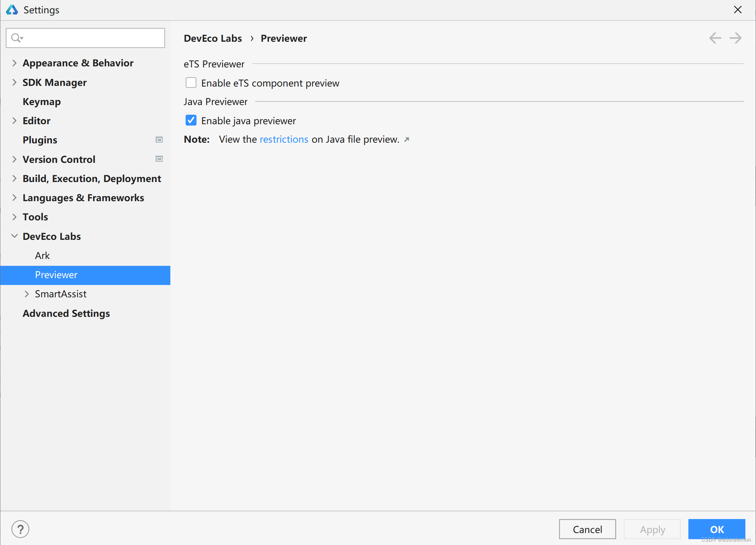Expand Languages & Frameworks section
756x545 pixels.
coord(14,197)
